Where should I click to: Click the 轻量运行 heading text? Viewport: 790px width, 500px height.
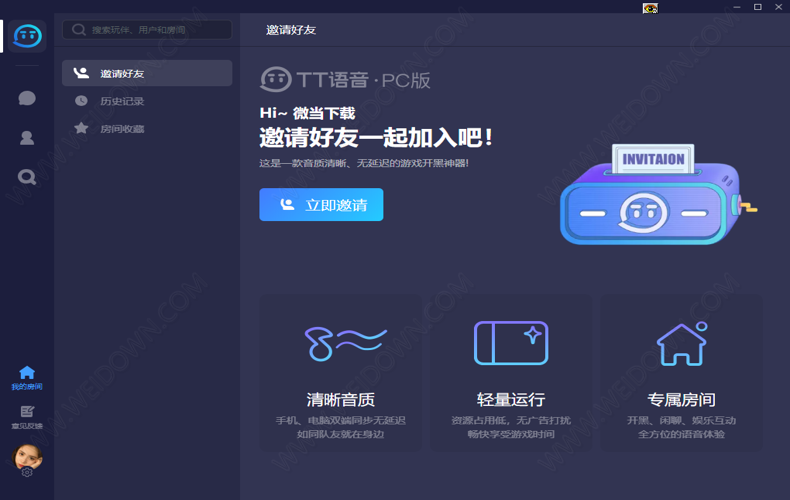(511, 400)
